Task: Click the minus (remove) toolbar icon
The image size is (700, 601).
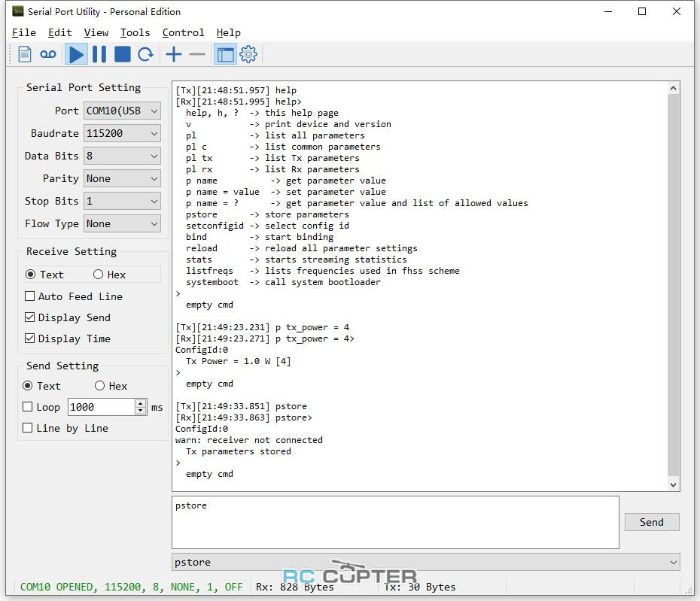Action: click(197, 54)
